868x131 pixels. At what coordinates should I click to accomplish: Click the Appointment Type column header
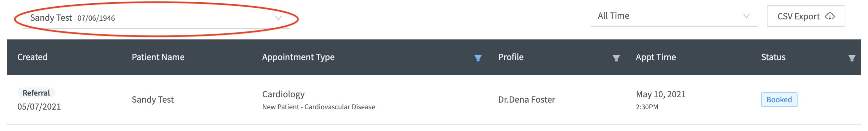(298, 57)
